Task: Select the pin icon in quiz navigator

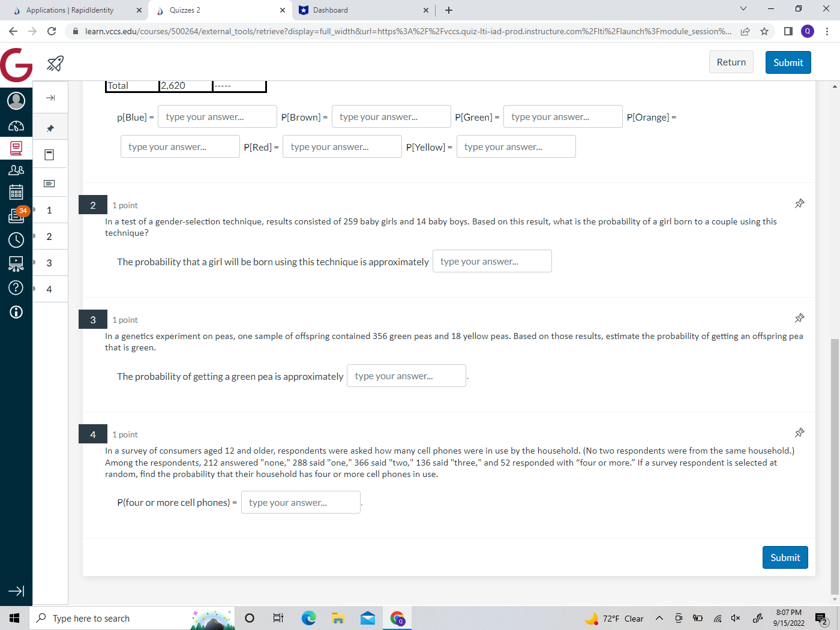Action: [50, 128]
